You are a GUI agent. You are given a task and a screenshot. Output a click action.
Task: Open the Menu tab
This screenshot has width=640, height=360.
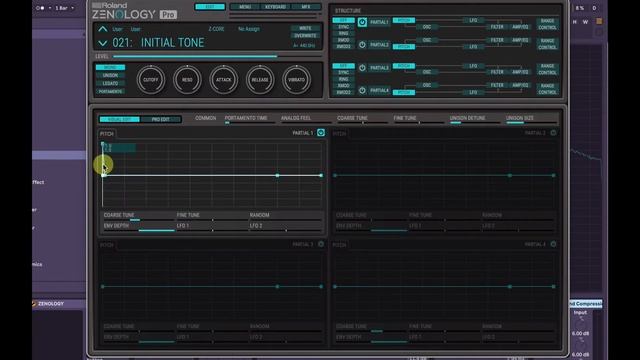click(x=245, y=7)
